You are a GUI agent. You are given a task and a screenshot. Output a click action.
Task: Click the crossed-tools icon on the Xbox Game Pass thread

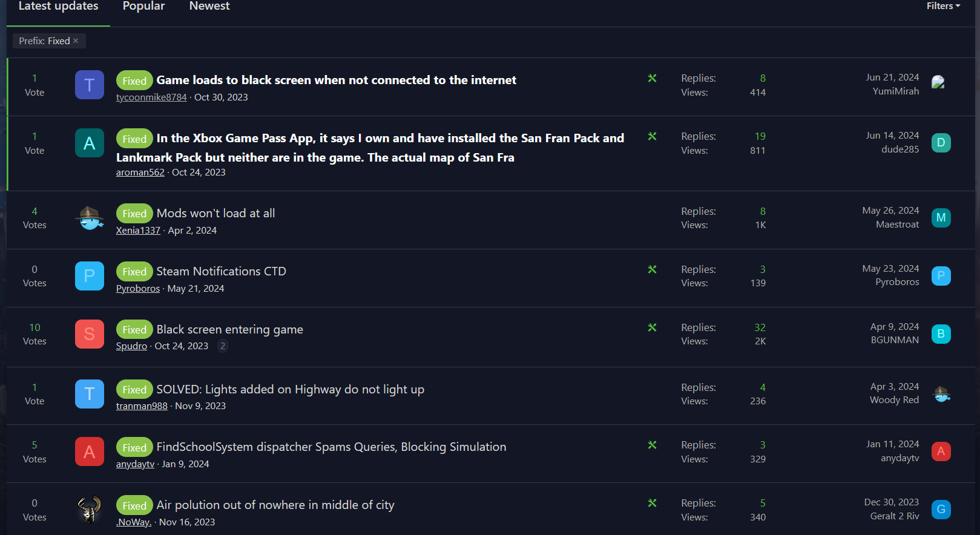(652, 136)
